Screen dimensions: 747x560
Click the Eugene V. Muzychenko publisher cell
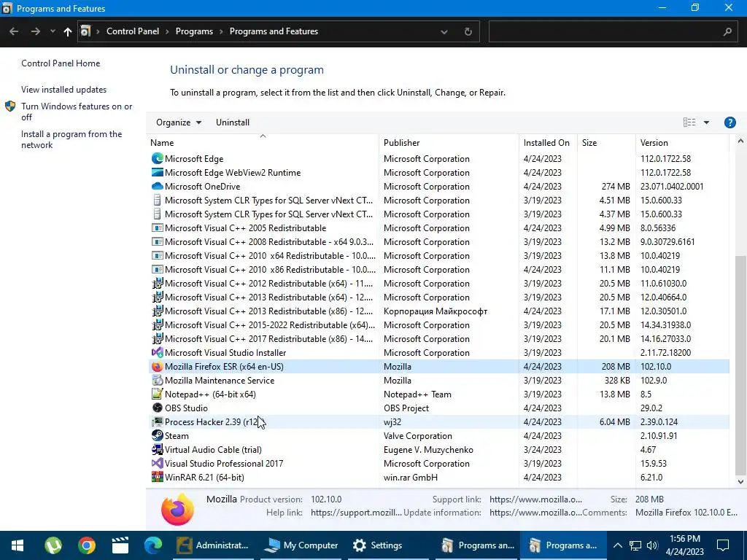click(428, 449)
